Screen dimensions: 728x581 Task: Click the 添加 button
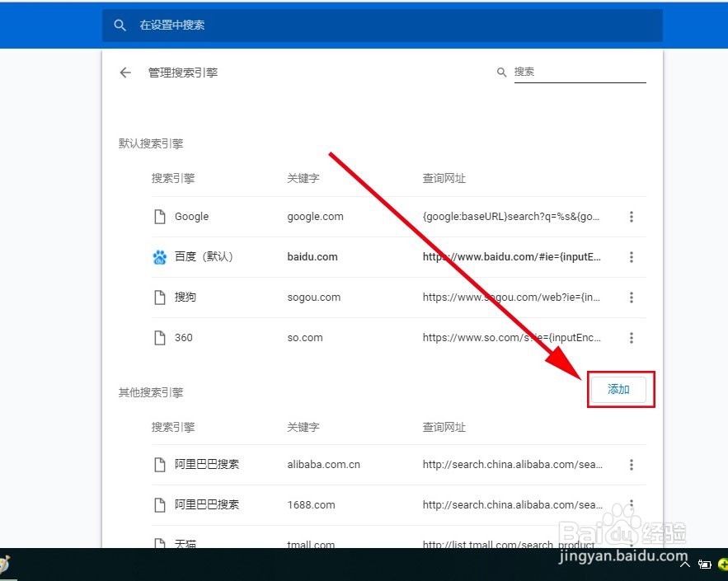pyautogui.click(x=618, y=389)
